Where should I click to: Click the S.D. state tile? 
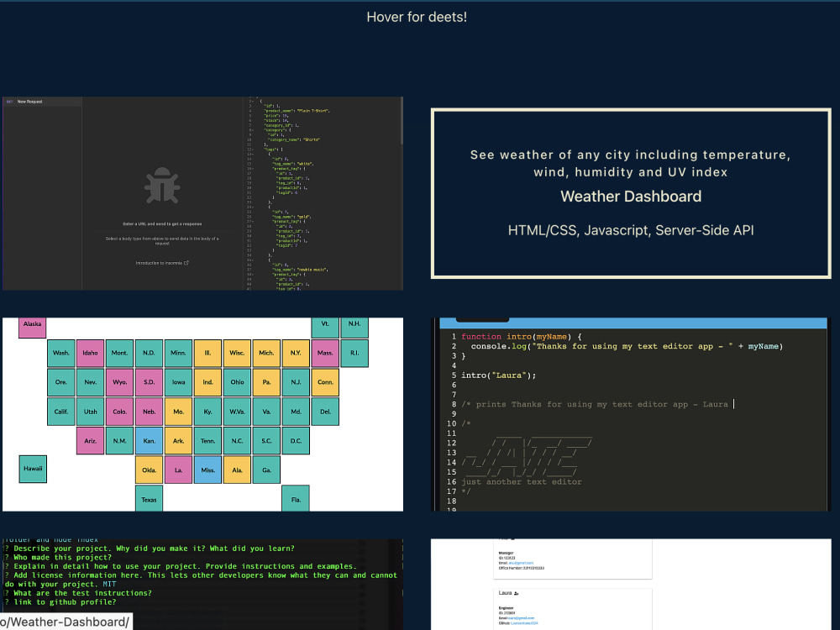149,382
